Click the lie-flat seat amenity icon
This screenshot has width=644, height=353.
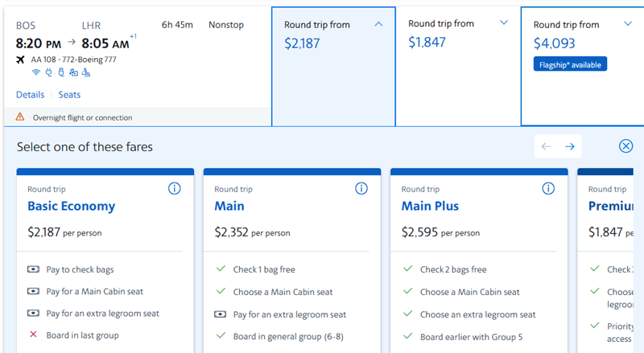click(86, 72)
